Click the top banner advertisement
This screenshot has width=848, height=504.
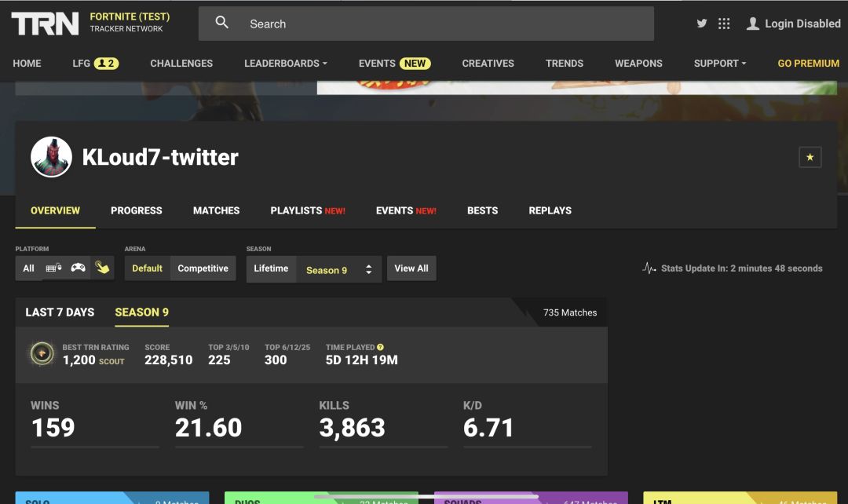(576, 88)
